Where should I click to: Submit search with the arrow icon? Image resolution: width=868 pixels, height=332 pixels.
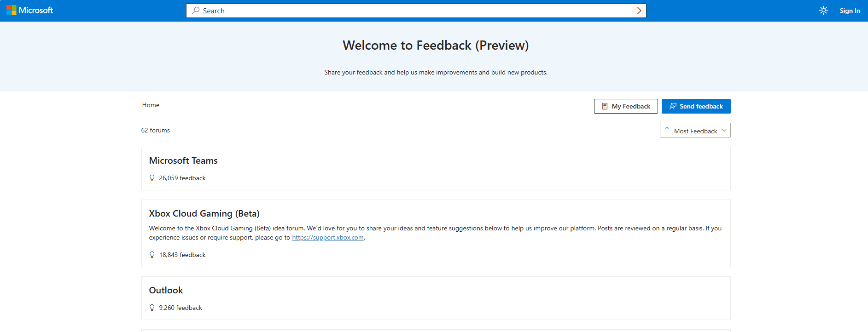click(639, 11)
